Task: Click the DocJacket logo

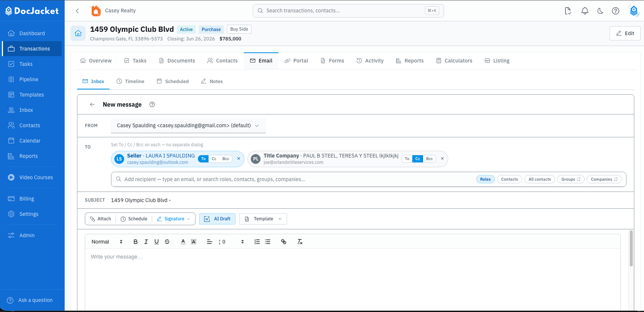Action: (x=32, y=11)
